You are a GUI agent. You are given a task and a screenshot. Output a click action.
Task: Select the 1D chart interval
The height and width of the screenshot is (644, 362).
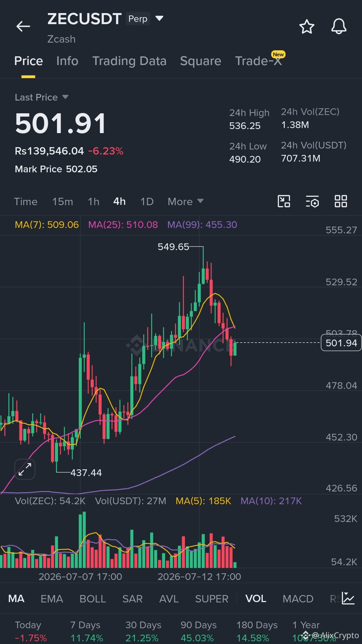tap(147, 201)
